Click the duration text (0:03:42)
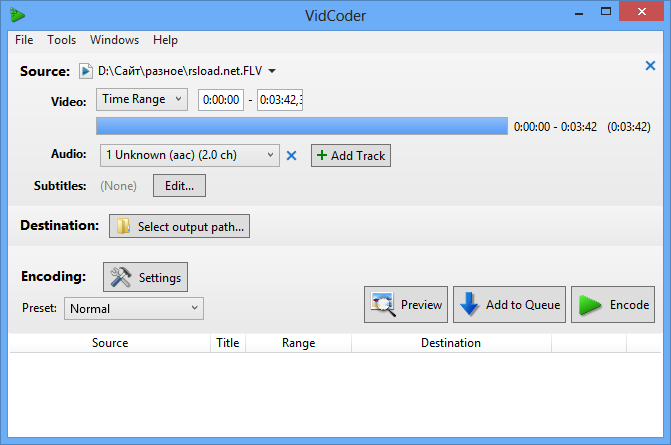The height and width of the screenshot is (445, 671). click(629, 127)
